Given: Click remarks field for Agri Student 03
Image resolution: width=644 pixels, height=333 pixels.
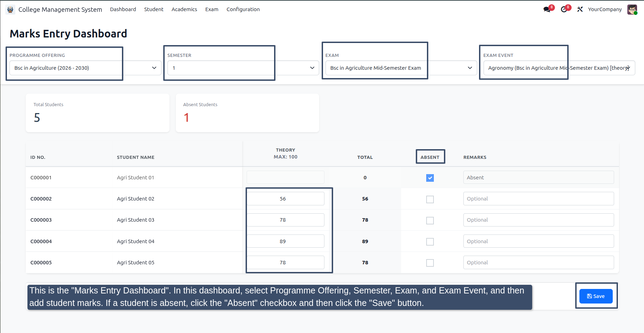Looking at the screenshot, I should pyautogui.click(x=538, y=220).
